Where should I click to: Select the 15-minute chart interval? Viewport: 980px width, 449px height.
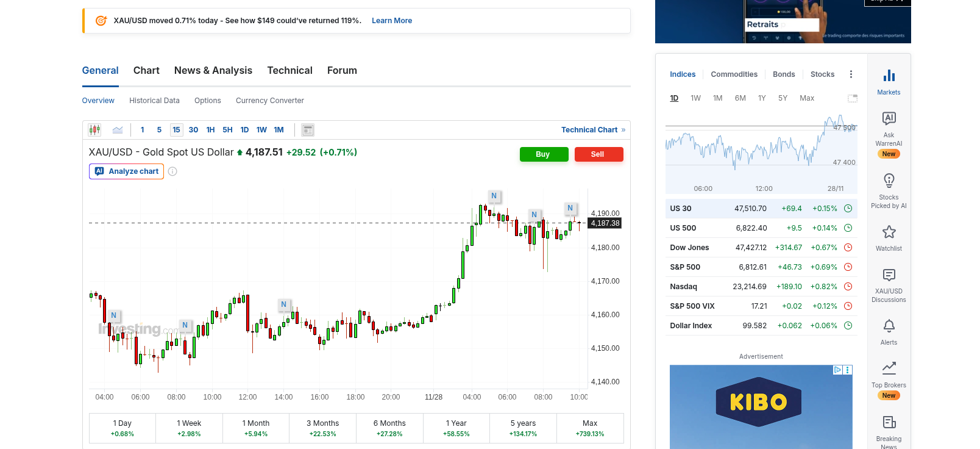coord(176,130)
